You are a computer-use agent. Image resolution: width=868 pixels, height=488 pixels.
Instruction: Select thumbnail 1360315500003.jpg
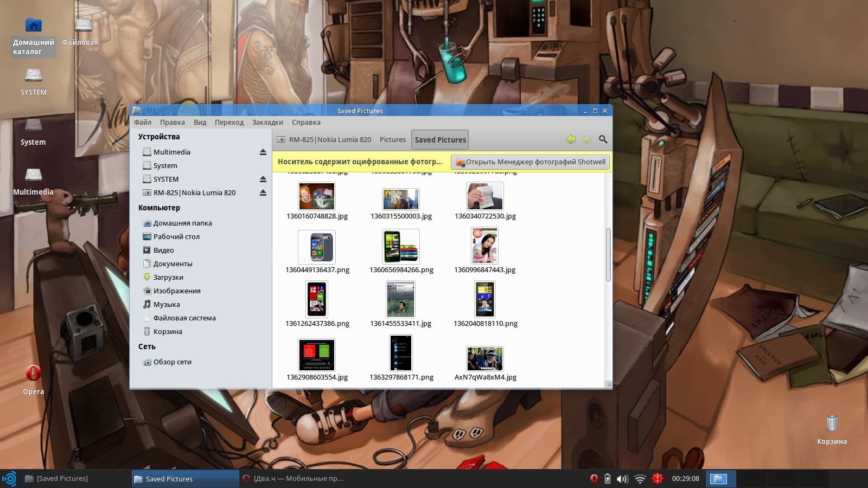tap(401, 199)
